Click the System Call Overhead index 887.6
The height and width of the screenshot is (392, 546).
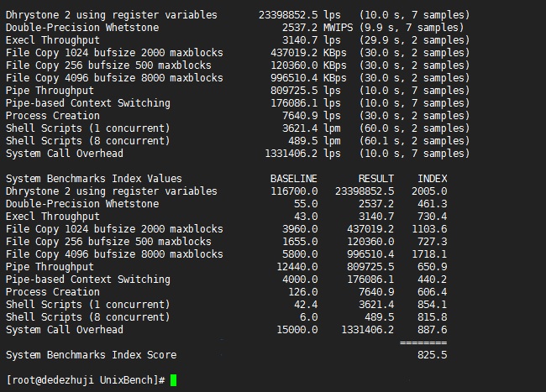(432, 330)
